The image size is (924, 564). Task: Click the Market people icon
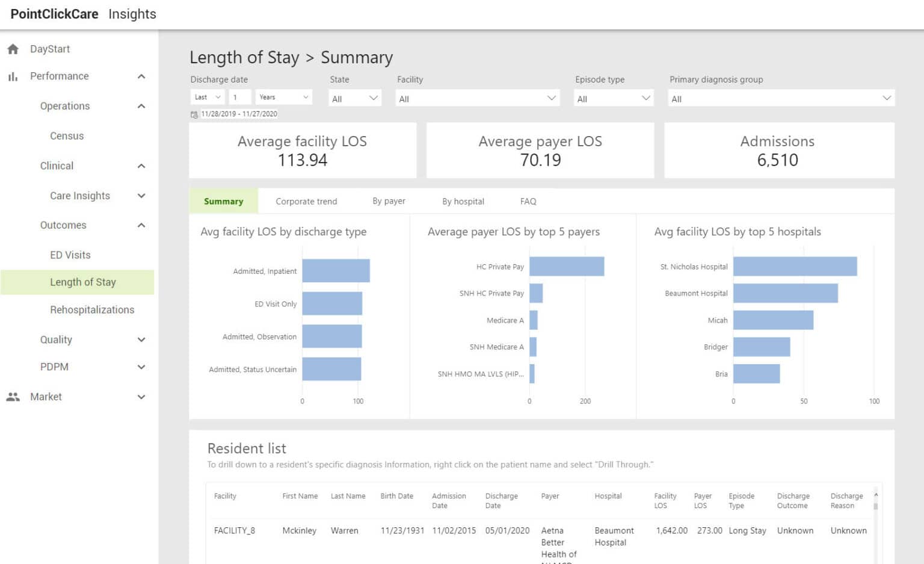pyautogui.click(x=13, y=396)
